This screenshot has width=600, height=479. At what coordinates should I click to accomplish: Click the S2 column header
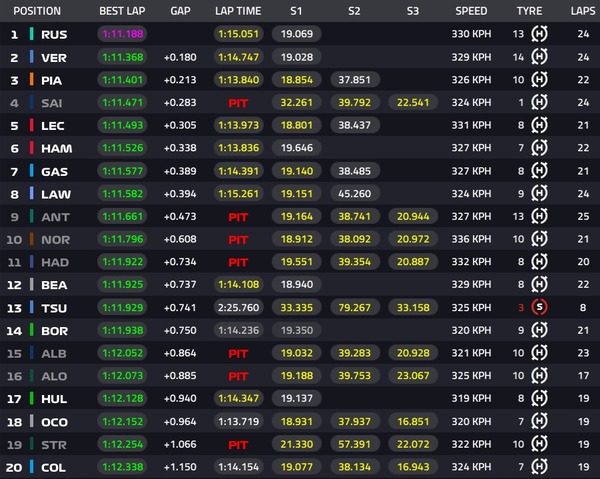tap(354, 11)
